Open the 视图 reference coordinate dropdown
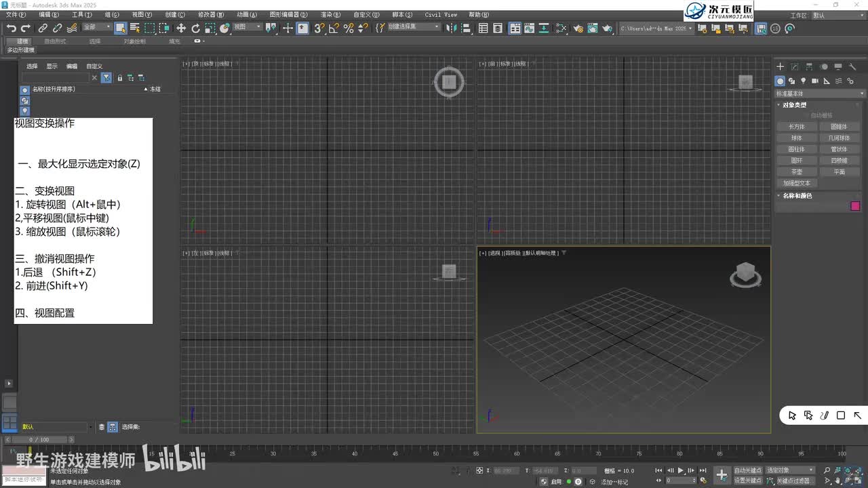This screenshot has width=868, height=488. tap(248, 27)
